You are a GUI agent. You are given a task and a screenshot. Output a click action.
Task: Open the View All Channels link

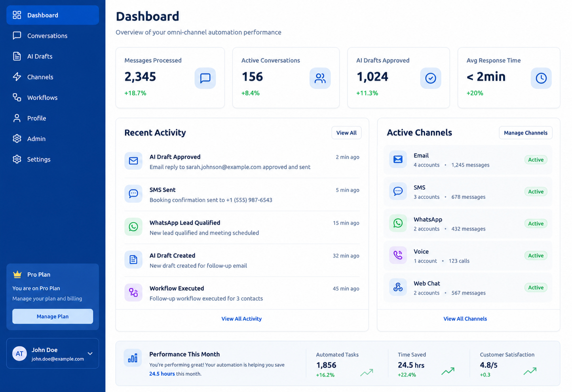[x=465, y=319]
